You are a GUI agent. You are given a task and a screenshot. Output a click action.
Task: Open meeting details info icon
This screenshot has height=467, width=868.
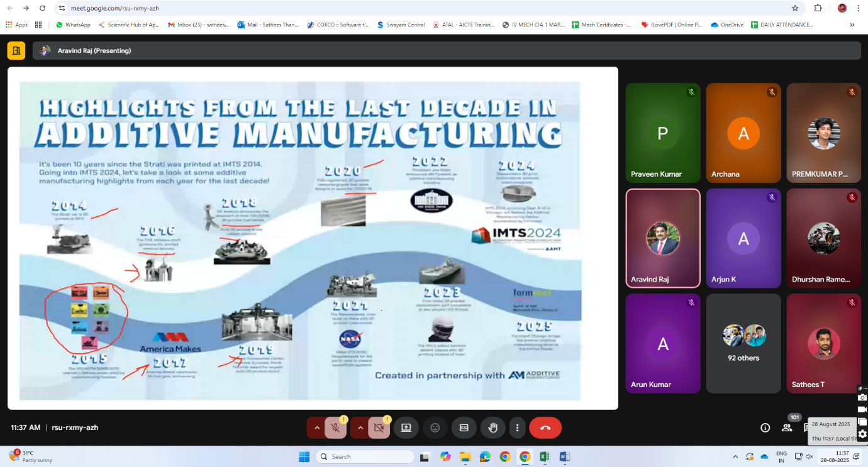click(x=765, y=427)
